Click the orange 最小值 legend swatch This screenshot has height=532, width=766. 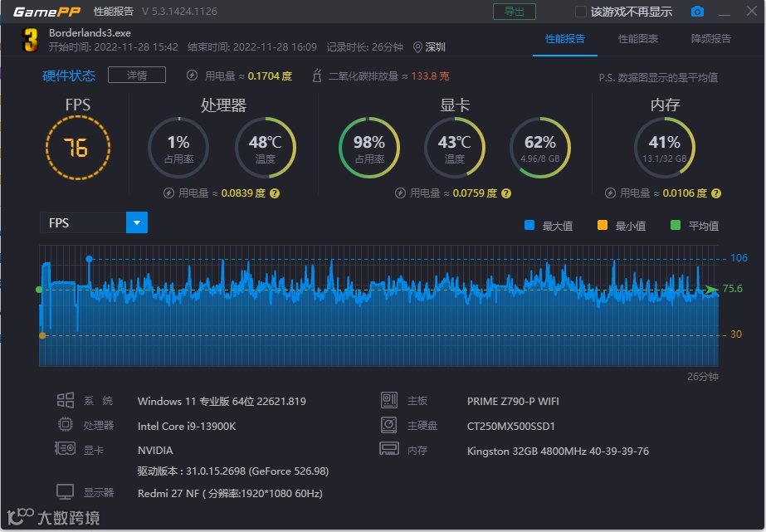[603, 225]
